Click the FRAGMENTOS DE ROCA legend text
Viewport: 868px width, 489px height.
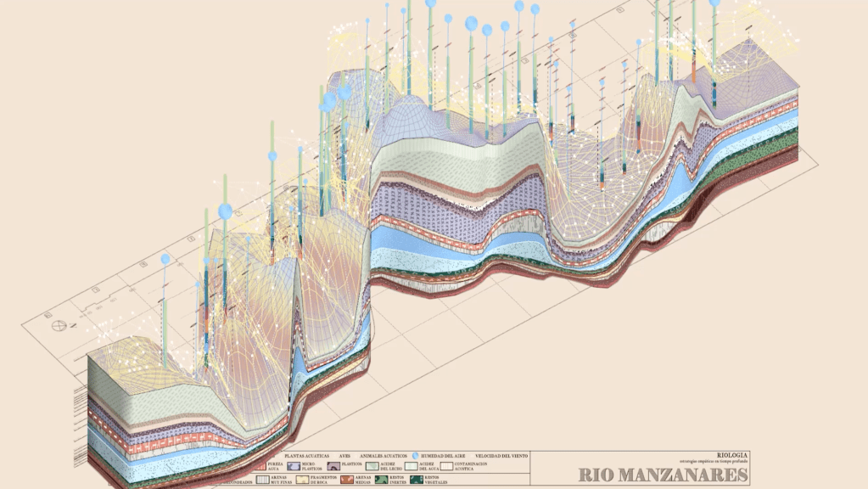point(323,480)
